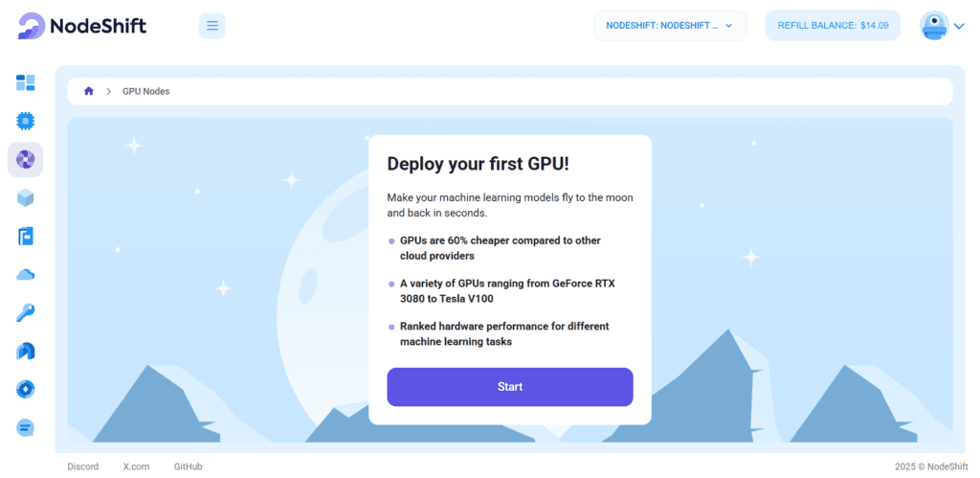Click the circular compass icon in sidebar
Screen dimensions: 980x478
(x=25, y=390)
